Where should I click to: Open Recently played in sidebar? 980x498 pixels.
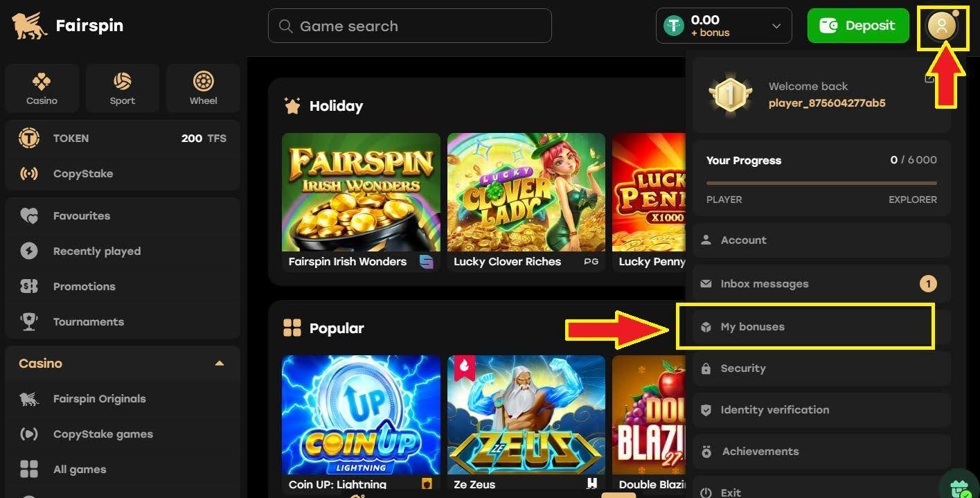[96, 251]
